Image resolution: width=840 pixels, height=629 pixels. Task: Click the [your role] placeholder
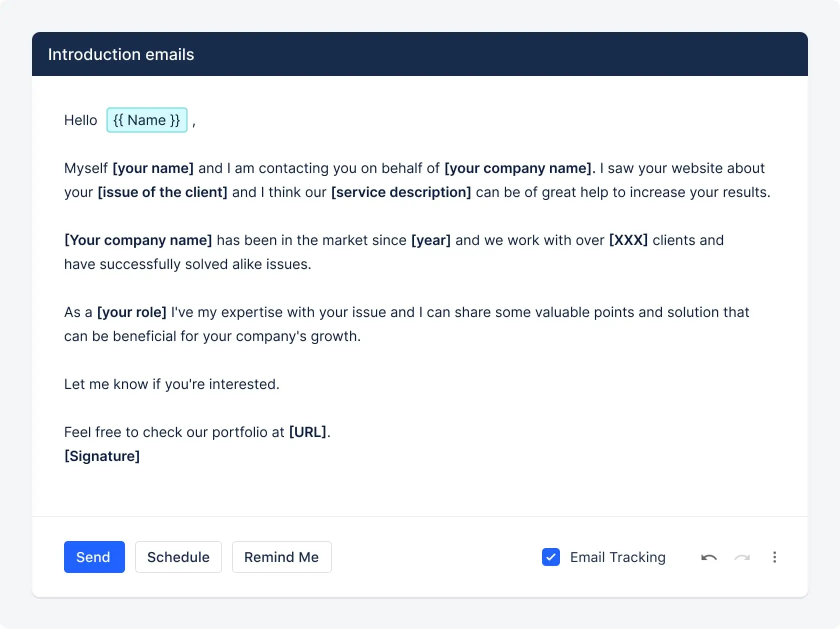click(131, 312)
